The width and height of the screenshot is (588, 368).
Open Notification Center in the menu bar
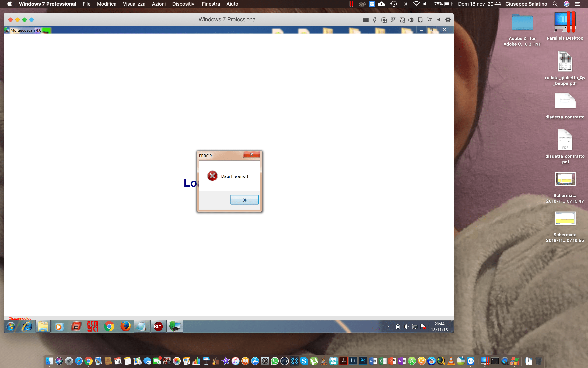point(577,4)
